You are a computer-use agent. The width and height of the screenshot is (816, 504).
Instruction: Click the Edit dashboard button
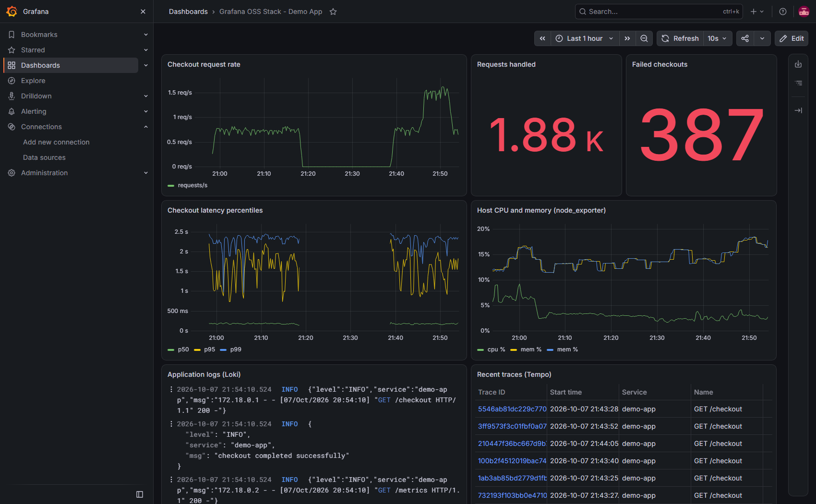792,38
